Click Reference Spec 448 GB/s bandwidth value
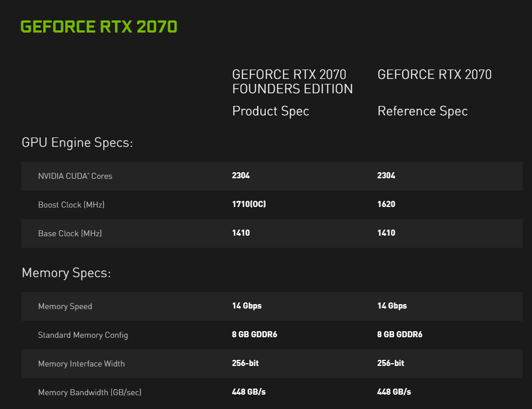Screen dimensions: 532x409 [394, 392]
